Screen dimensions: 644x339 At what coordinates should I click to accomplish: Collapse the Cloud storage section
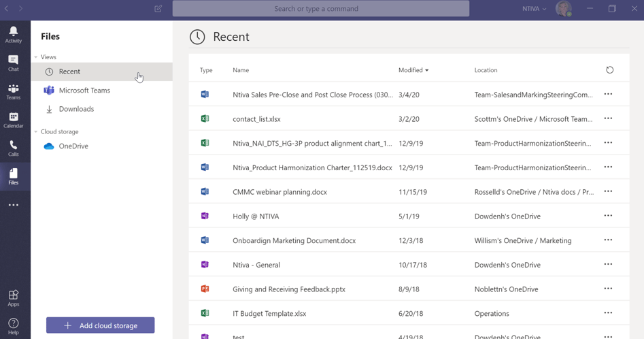pos(36,132)
